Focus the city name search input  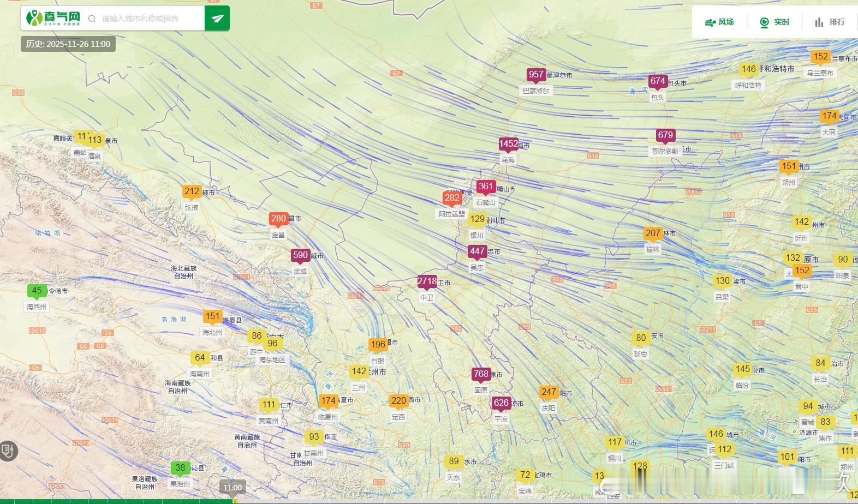(x=150, y=19)
